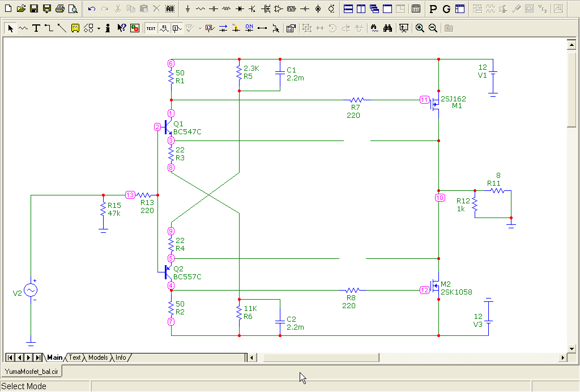The width and height of the screenshot is (580, 392).
Task: Cascade the windows
Action: pos(374,9)
